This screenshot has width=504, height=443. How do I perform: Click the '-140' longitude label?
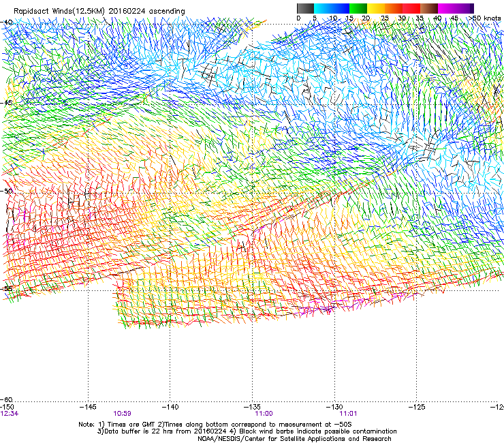point(170,408)
